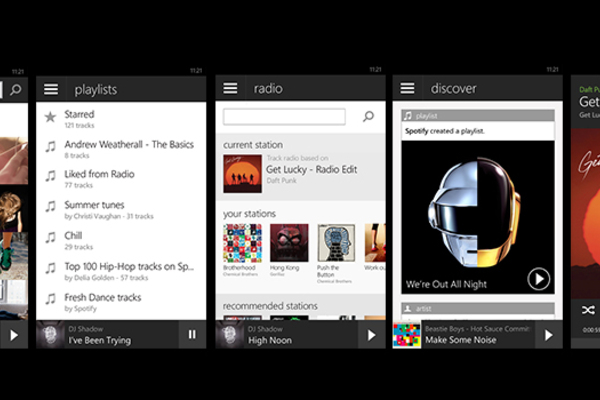The height and width of the screenshot is (400, 600).
Task: Open Summer tunes playlist
Action: click(121, 209)
